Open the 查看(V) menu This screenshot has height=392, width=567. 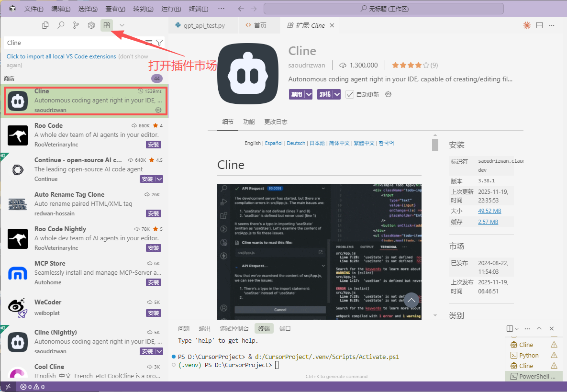click(115, 9)
